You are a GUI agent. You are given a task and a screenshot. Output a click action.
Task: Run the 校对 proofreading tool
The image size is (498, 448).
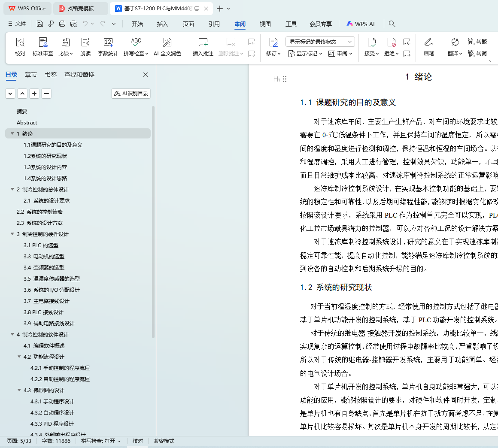pos(20,47)
